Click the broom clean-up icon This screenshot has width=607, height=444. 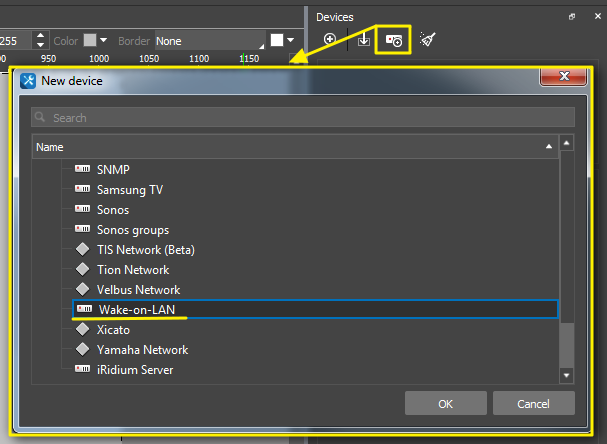pyautogui.click(x=428, y=40)
